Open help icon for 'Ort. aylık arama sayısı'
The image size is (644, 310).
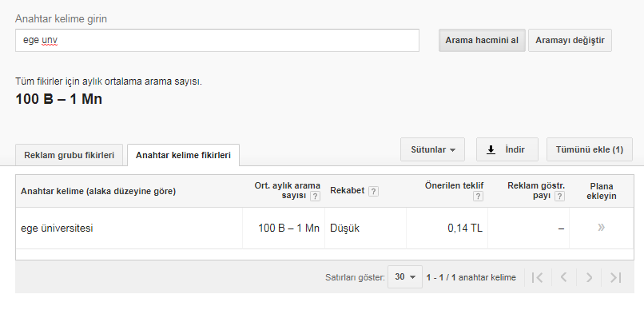[315, 197]
